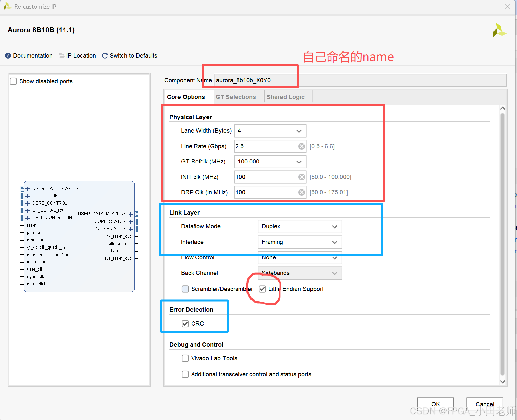This screenshot has width=517, height=420.
Task: Click the scroll down arrow of options panel
Action: 503,382
